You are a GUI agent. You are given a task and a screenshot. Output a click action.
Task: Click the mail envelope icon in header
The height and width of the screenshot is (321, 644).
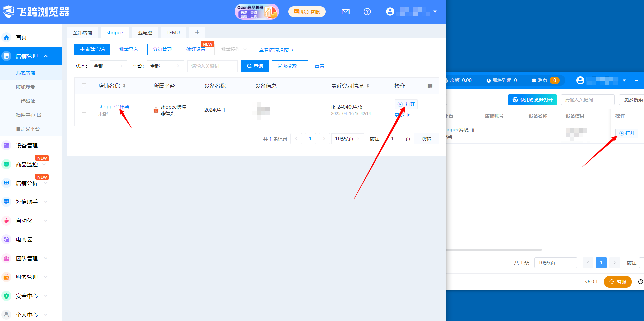tap(345, 12)
